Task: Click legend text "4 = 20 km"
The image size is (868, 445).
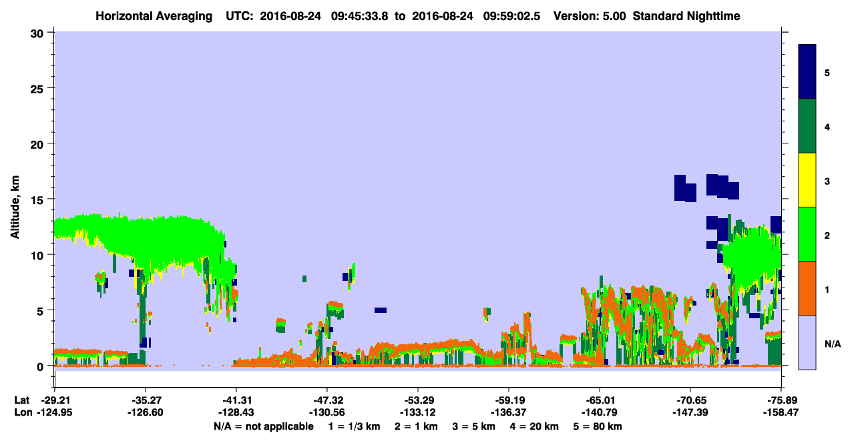Action: click(x=534, y=426)
